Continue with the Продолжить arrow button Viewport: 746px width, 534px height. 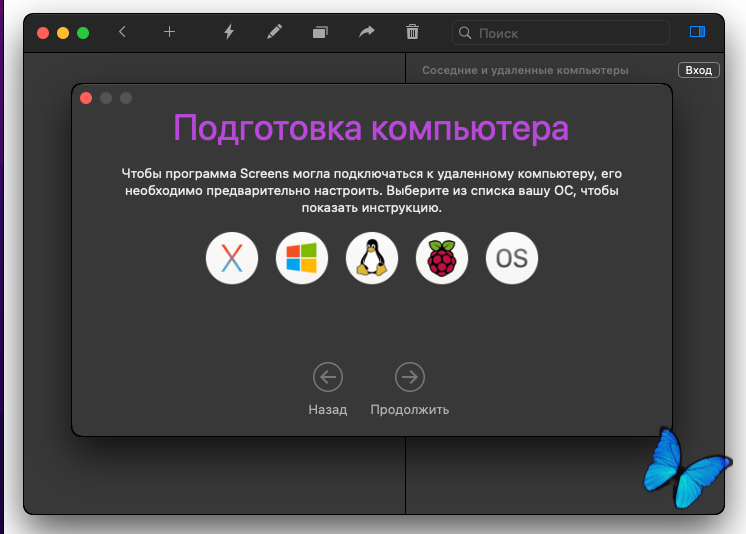(x=410, y=377)
